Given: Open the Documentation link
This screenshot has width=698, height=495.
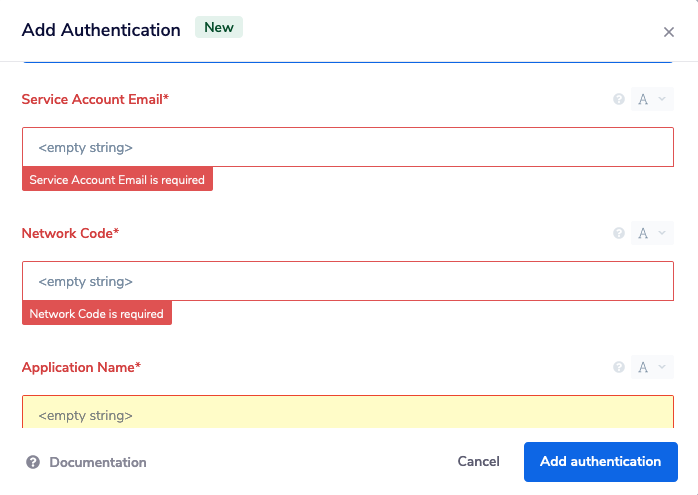Looking at the screenshot, I should [97, 462].
